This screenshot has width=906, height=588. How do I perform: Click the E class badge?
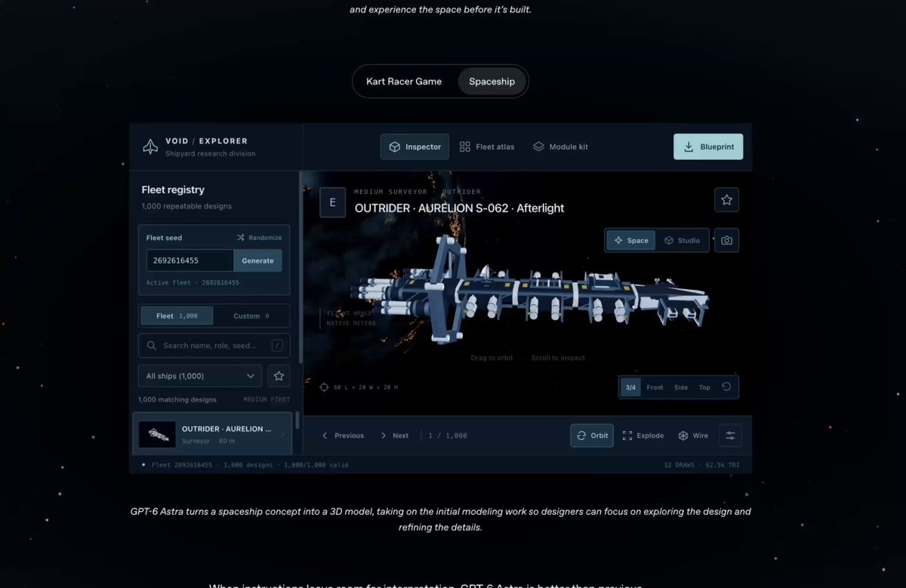point(332,203)
